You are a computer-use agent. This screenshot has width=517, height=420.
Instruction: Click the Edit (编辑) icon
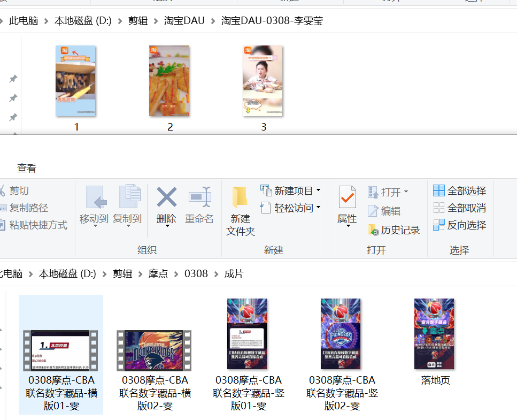click(x=373, y=210)
